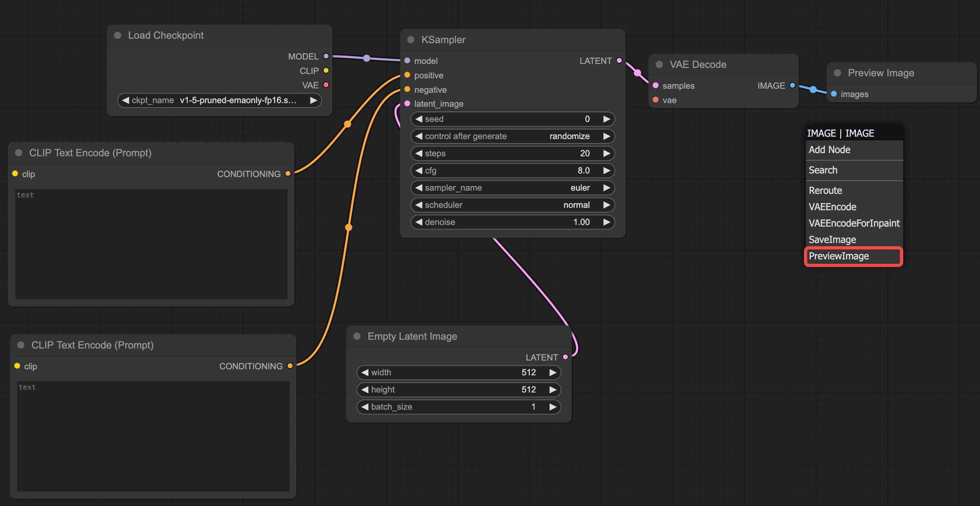The width and height of the screenshot is (980, 506).
Task: Click the vae input socket on VAE Decode
Action: tap(656, 100)
